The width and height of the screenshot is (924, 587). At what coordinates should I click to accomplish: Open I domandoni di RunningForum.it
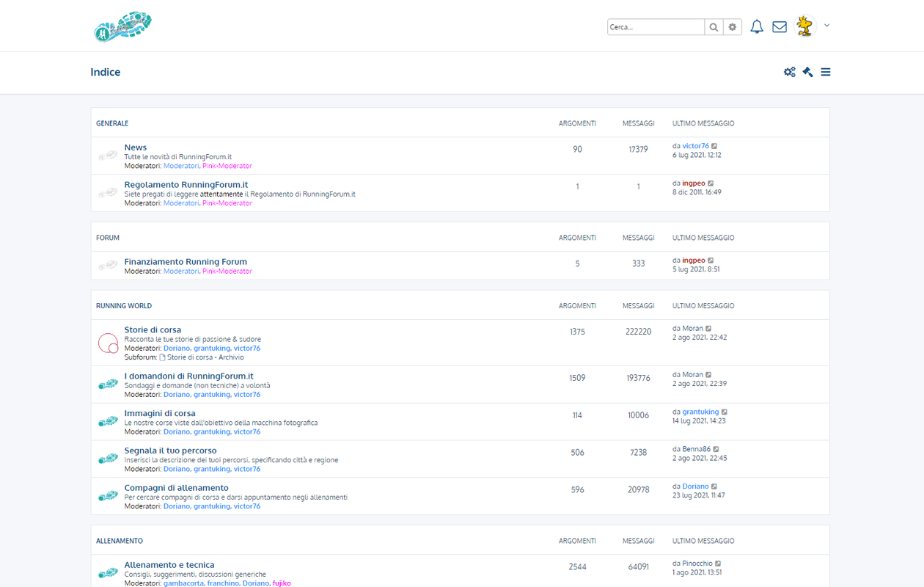coord(189,376)
